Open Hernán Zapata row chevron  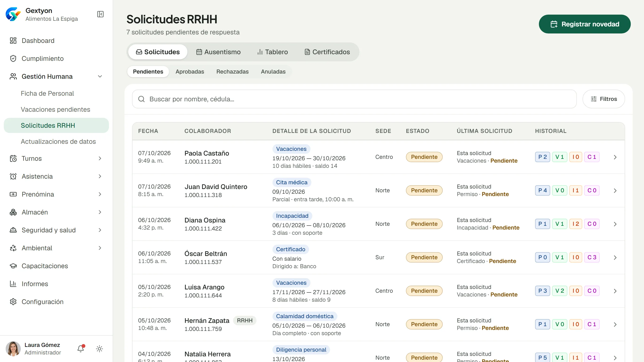(615, 324)
